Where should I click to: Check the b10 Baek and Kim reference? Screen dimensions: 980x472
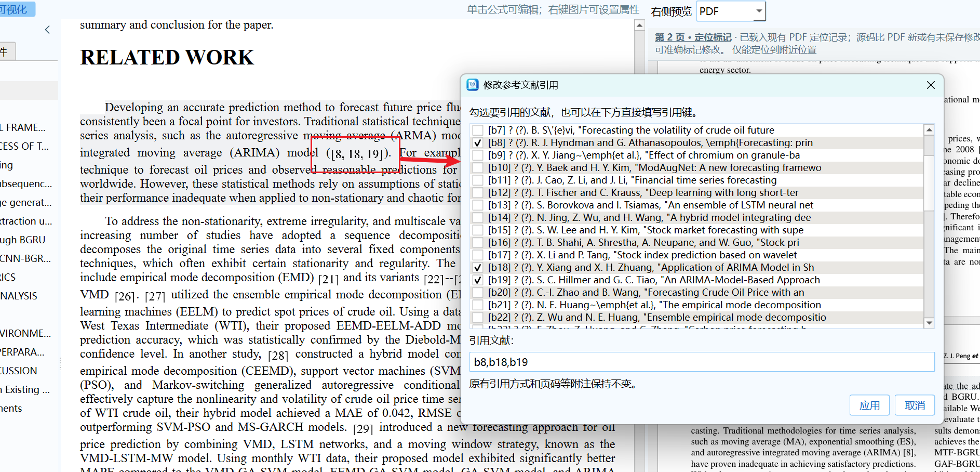pos(478,167)
